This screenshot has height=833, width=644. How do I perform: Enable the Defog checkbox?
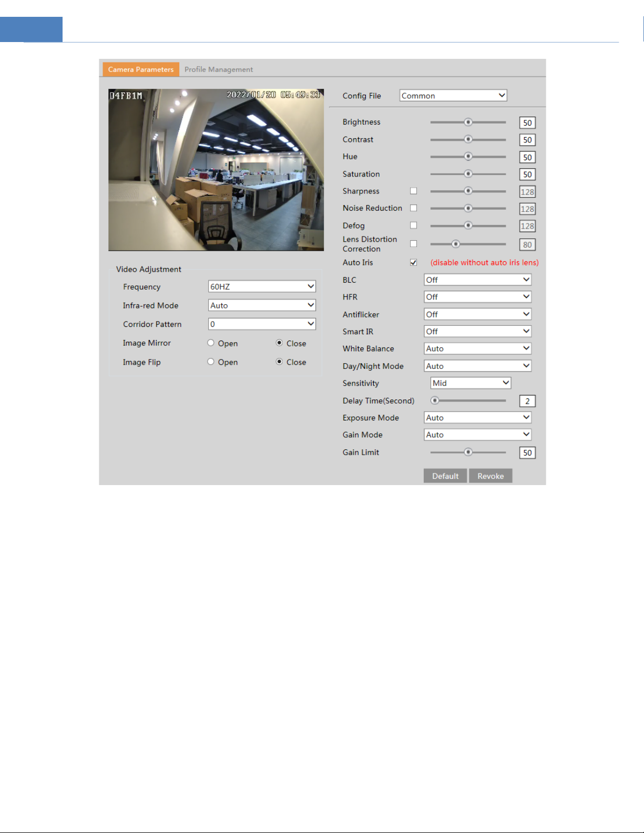pyautogui.click(x=414, y=225)
